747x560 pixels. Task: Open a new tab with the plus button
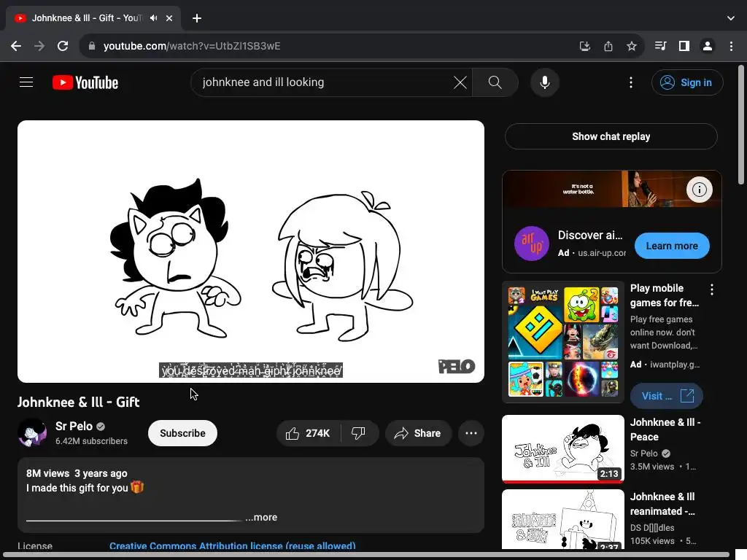point(197,18)
